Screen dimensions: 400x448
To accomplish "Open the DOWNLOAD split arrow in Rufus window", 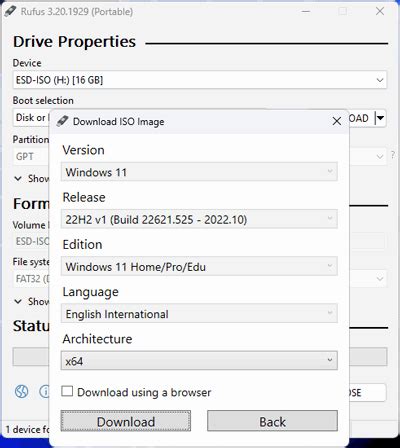I will [x=380, y=118].
